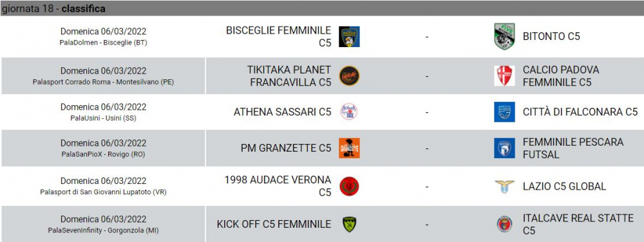Select KICK OFF C5 FEMMINILE team name

(x=274, y=225)
